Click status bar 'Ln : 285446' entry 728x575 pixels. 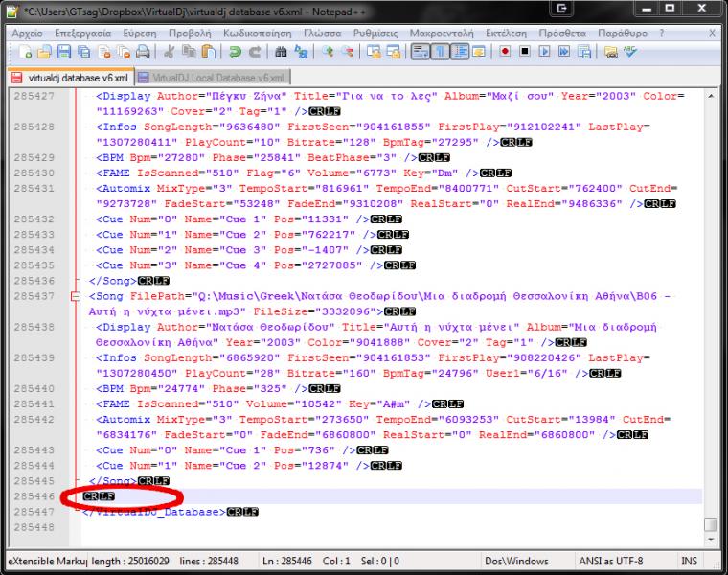tap(287, 561)
